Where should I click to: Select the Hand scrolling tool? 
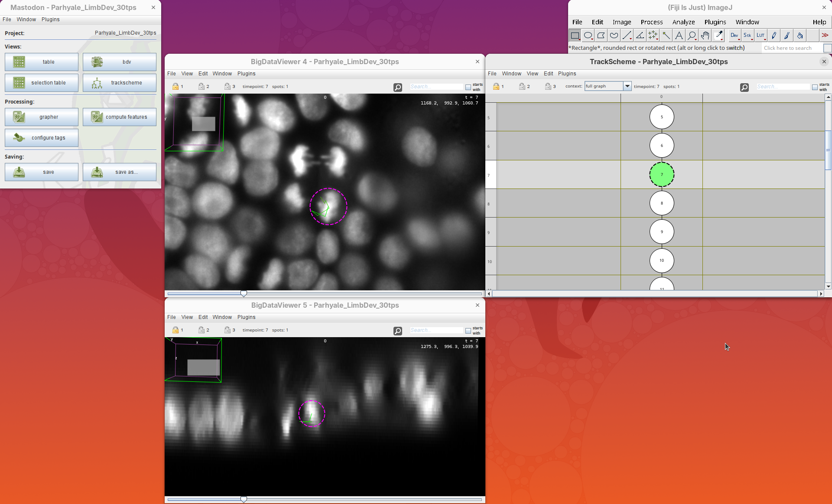point(705,36)
